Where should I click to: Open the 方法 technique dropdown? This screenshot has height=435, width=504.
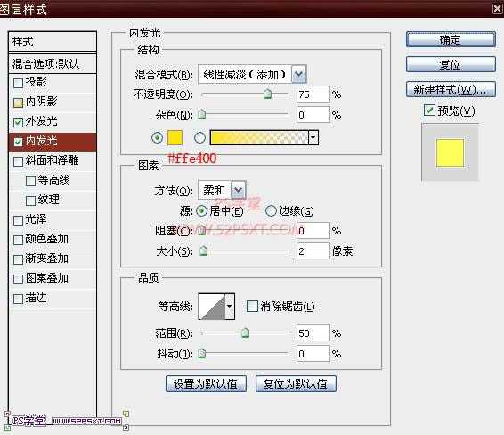[238, 191]
